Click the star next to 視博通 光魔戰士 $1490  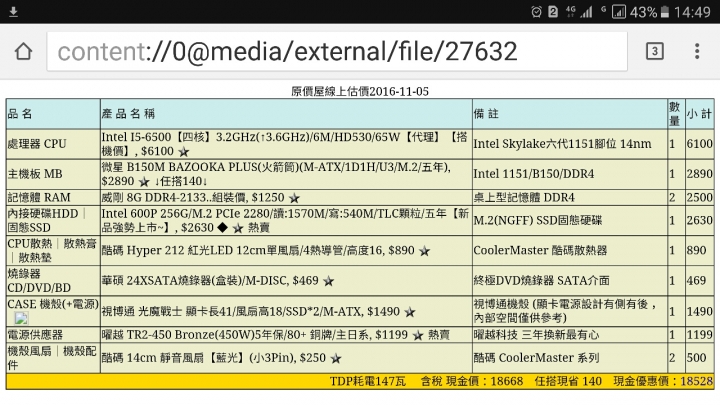coord(410,312)
